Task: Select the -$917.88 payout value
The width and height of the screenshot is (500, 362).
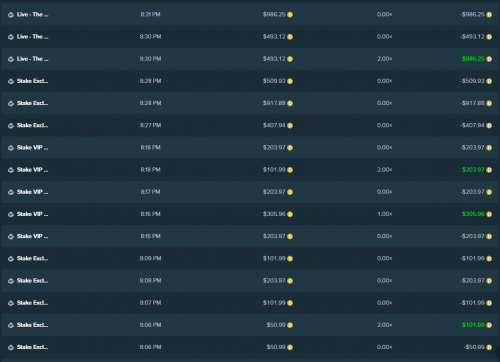Action: click(x=473, y=103)
